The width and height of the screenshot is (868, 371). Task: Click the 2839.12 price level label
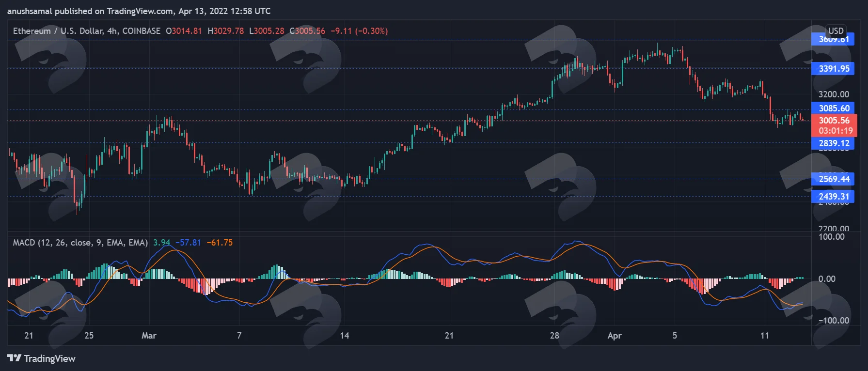[x=833, y=143]
